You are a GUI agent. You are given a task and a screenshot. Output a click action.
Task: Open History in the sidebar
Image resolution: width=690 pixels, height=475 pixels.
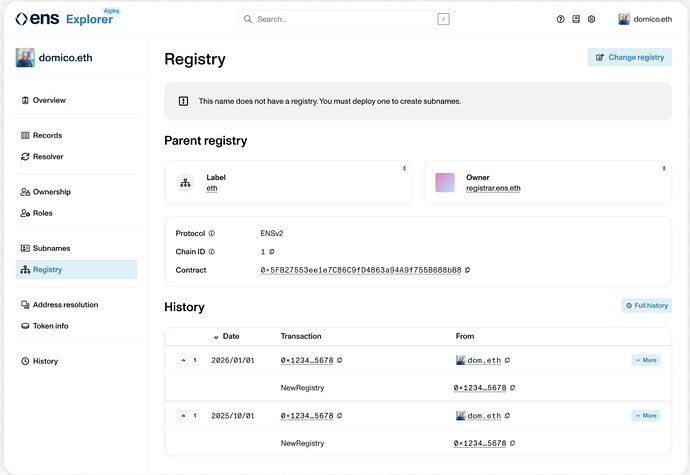coord(76,361)
